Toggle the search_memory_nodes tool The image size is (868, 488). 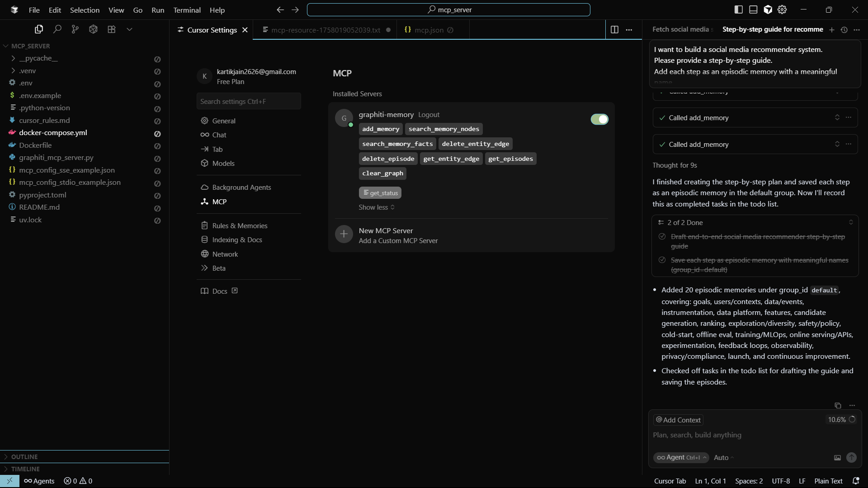(x=444, y=129)
